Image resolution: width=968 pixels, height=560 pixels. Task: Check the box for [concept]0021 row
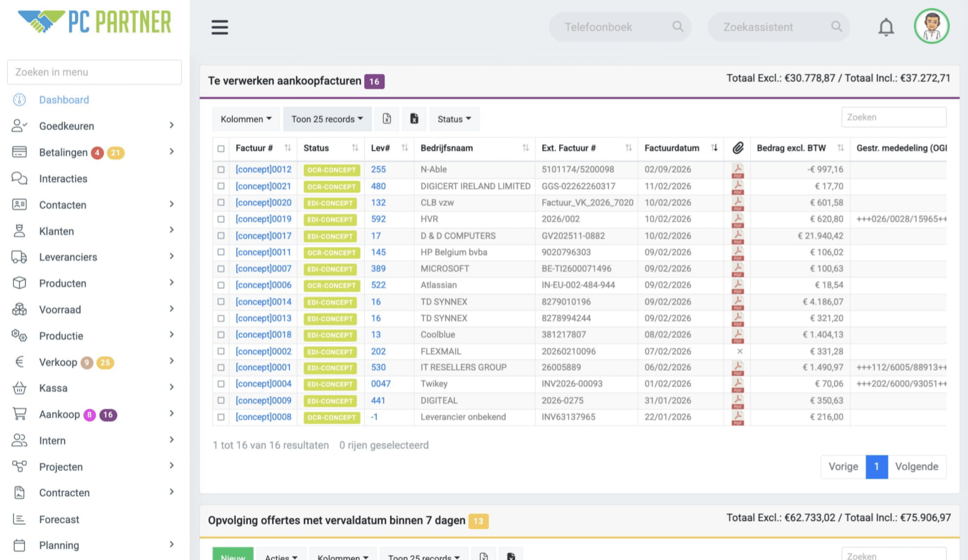pos(221,186)
